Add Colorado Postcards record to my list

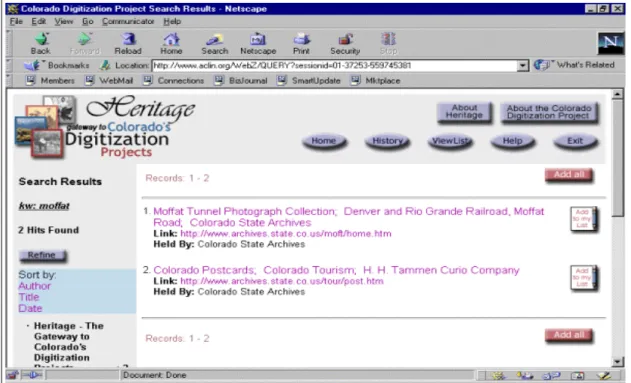584,278
